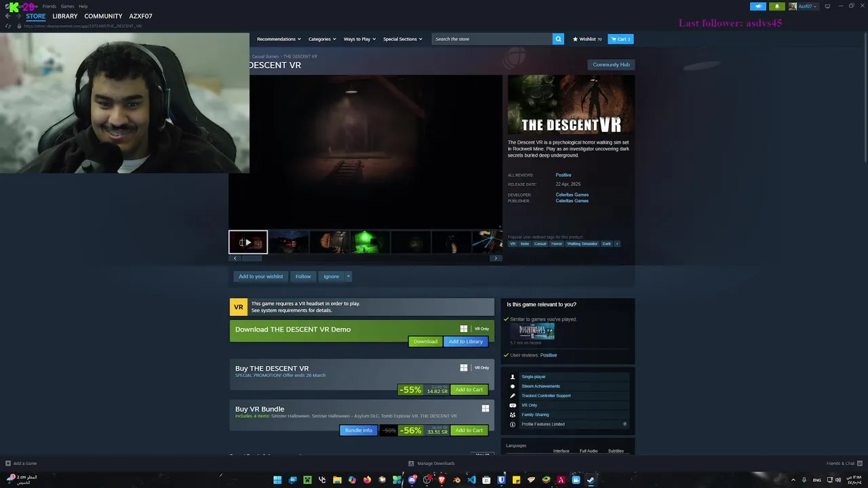Click Add to Library for the demo

465,342
